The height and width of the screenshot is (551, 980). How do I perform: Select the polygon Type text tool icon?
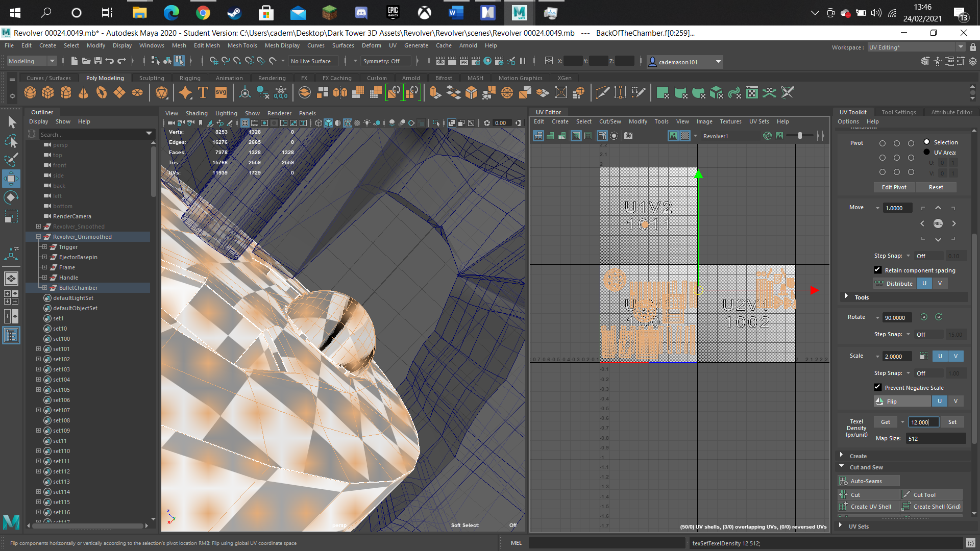pos(203,93)
